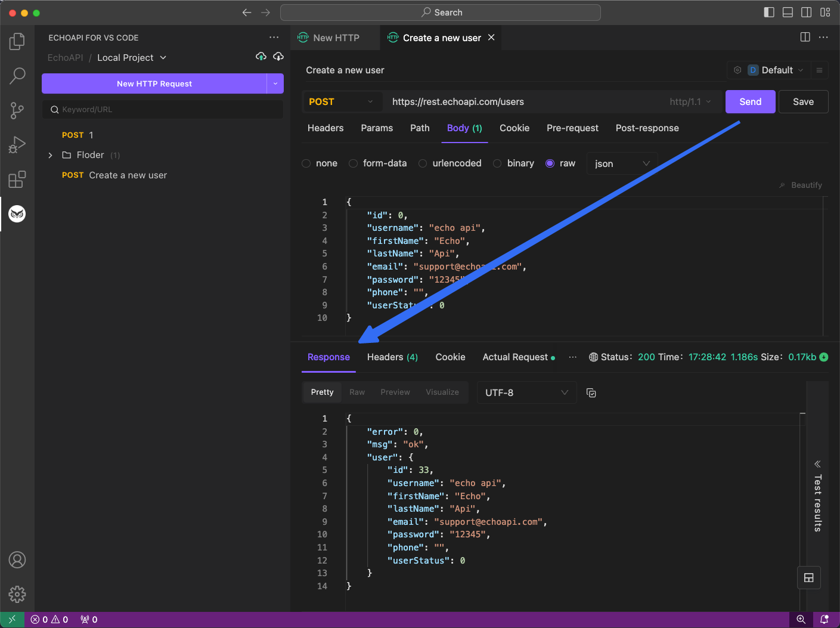
Task: Toggle the response layout icon
Action: pos(809,577)
